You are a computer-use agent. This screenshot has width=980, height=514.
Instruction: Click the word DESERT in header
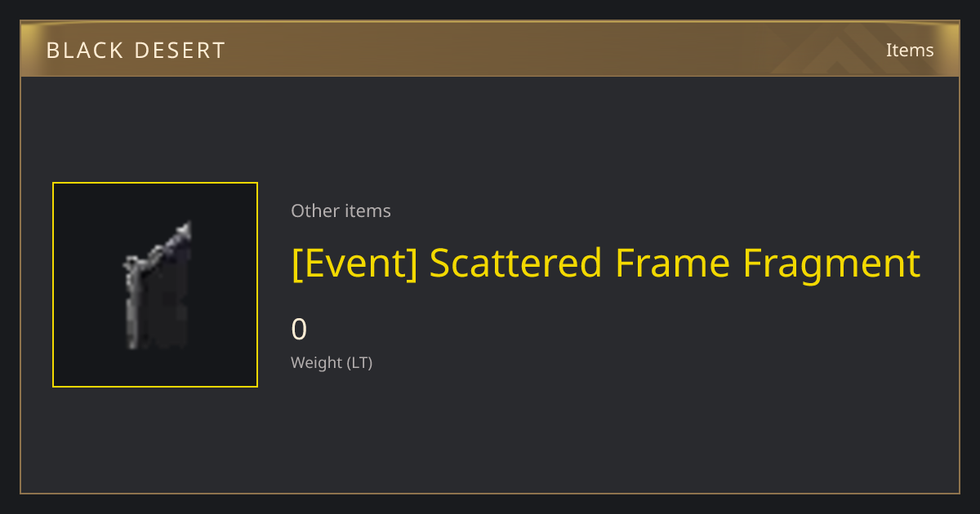[178, 51]
